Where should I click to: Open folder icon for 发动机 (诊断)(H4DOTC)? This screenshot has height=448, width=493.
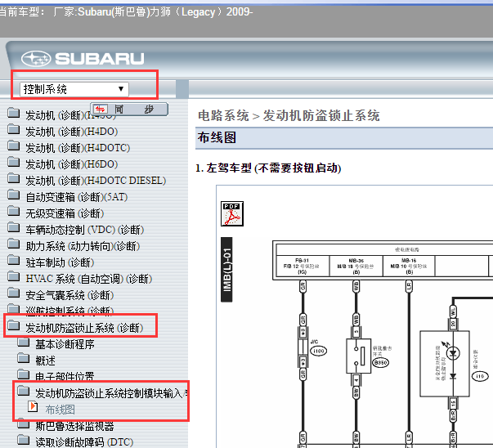[14, 146]
